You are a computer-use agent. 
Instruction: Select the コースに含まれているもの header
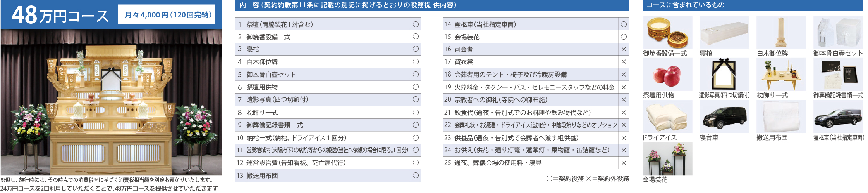[x=753, y=5]
